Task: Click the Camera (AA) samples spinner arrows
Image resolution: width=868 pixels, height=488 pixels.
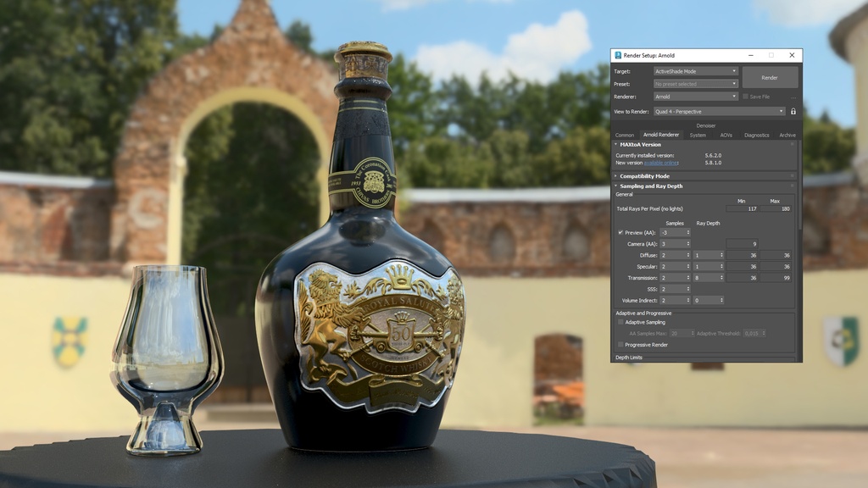Action: 687,244
